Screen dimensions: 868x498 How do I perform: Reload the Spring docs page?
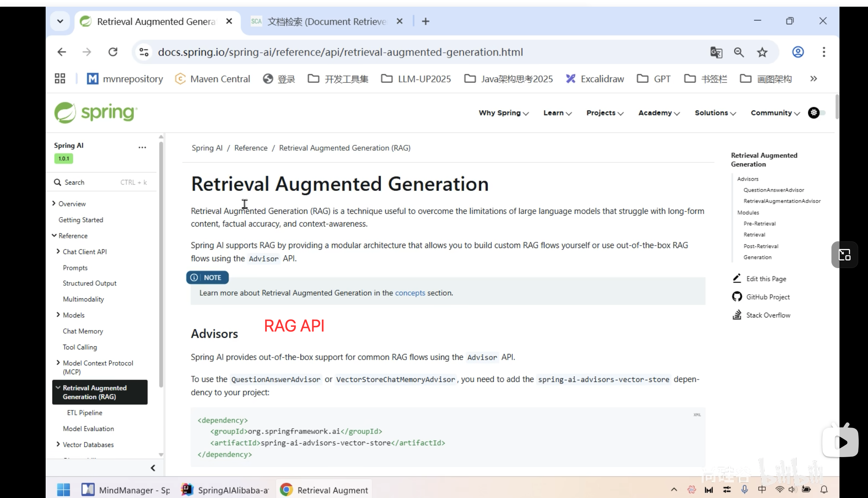click(113, 52)
